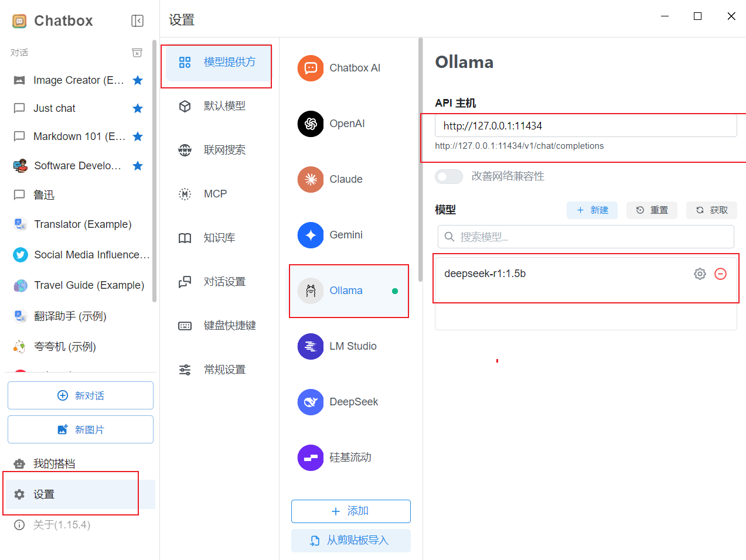Toggle the 改善网络兼容性 switch
The image size is (746, 560).
[x=449, y=176]
